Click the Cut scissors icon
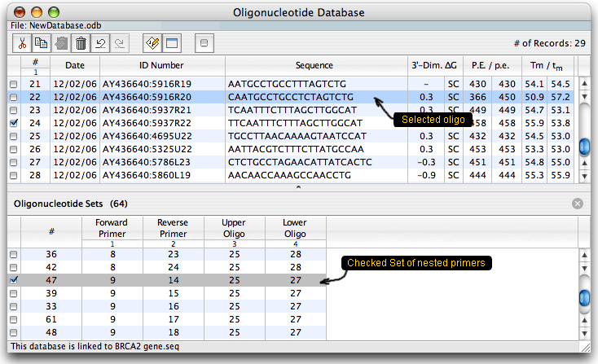Viewport: 598px width, 364px height. coord(22,42)
